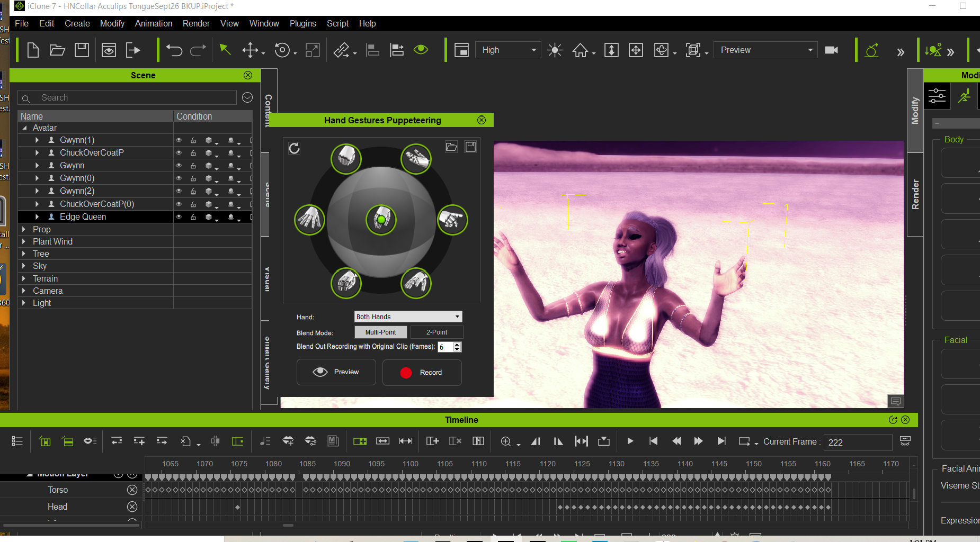This screenshot has height=542, width=980.
Task: Toggle the green eye visibility toolbar icon
Action: point(421,50)
